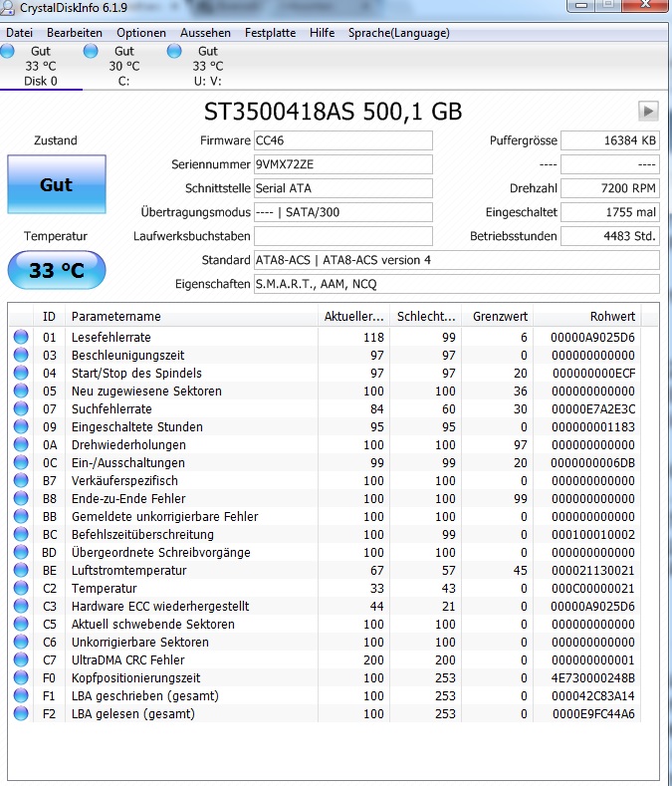
Task: Click status icon of Aktuell schwebende Sektoren
Action: pos(21,624)
